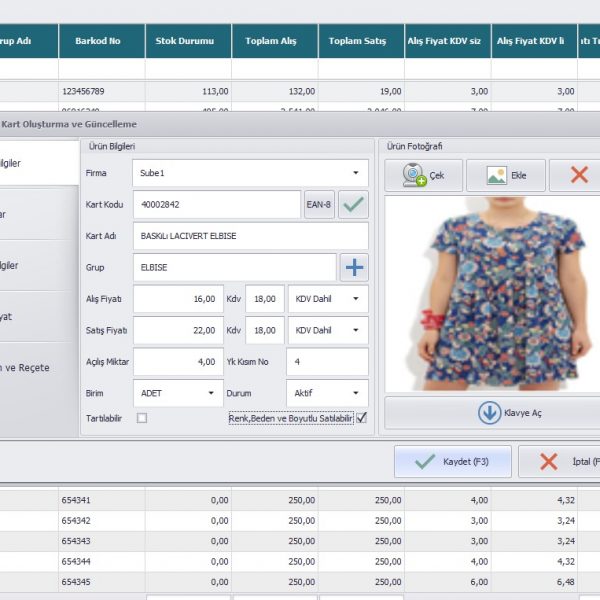Click the Ekle add picture button
Viewport: 600px width, 600px height.
point(505,175)
